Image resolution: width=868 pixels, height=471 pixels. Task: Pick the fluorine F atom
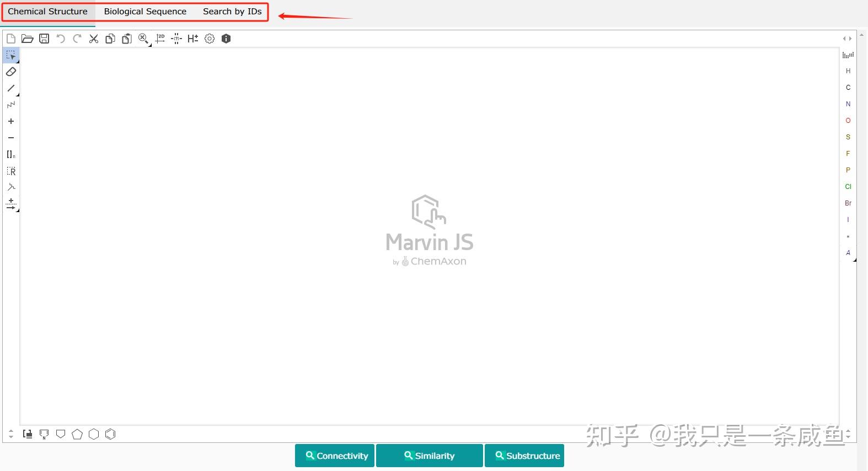pyautogui.click(x=848, y=154)
